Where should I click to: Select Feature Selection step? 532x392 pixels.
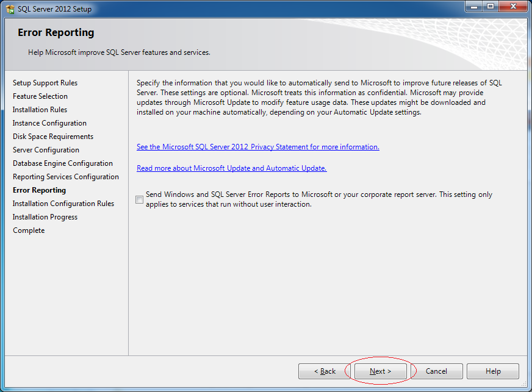click(x=40, y=96)
